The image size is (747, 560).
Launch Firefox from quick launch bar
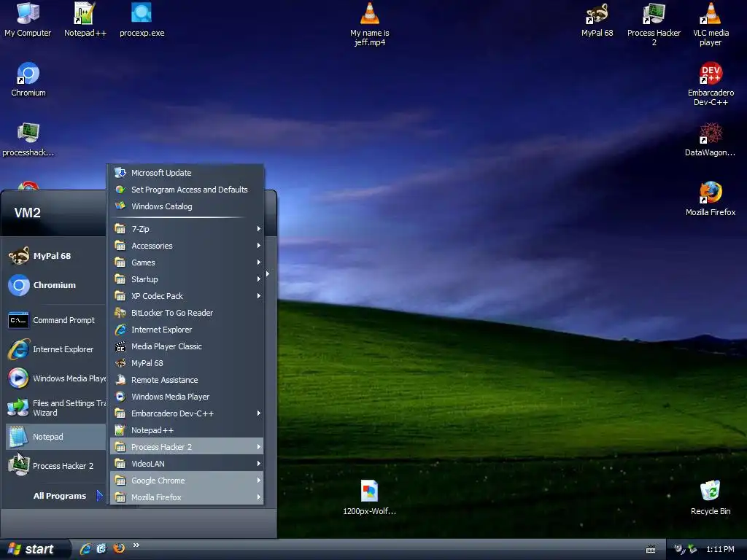(x=119, y=548)
